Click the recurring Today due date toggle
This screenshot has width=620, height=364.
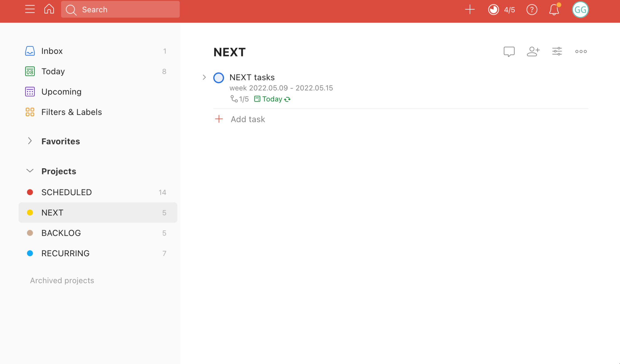tap(272, 99)
